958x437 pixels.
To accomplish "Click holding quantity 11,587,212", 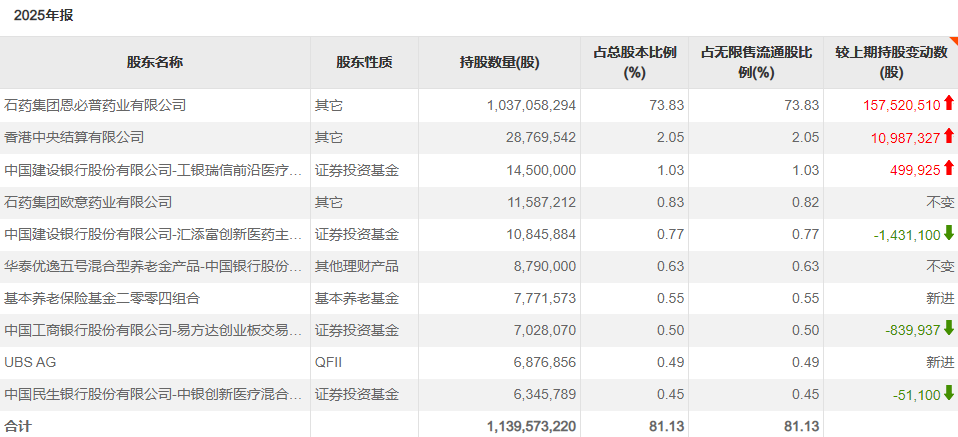I will [x=540, y=202].
